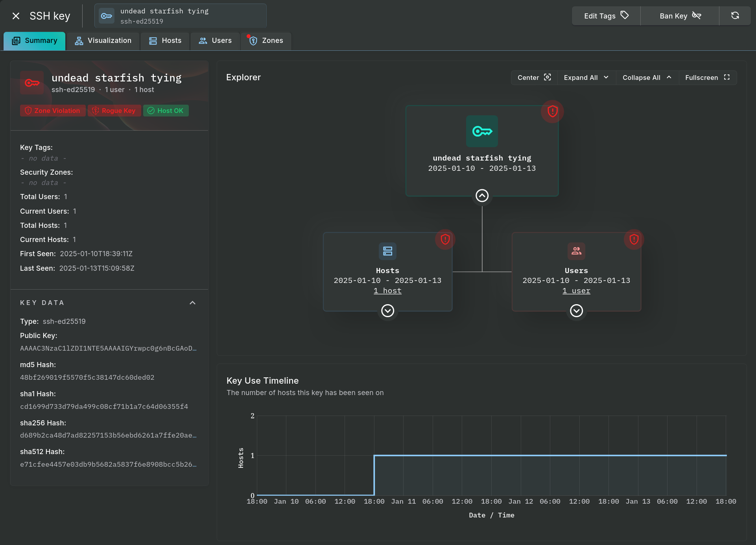Collapse the KEY DATA section
Viewport: 756px width, 545px height.
(192, 303)
